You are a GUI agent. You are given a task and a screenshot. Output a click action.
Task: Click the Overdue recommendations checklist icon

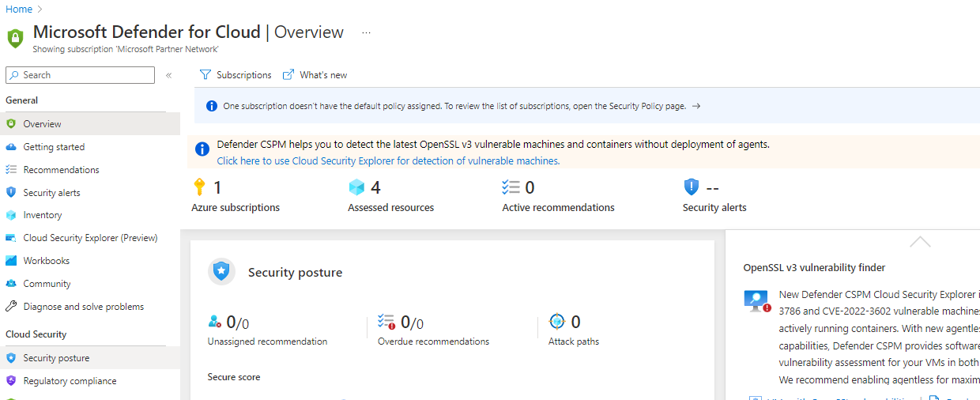(x=386, y=321)
